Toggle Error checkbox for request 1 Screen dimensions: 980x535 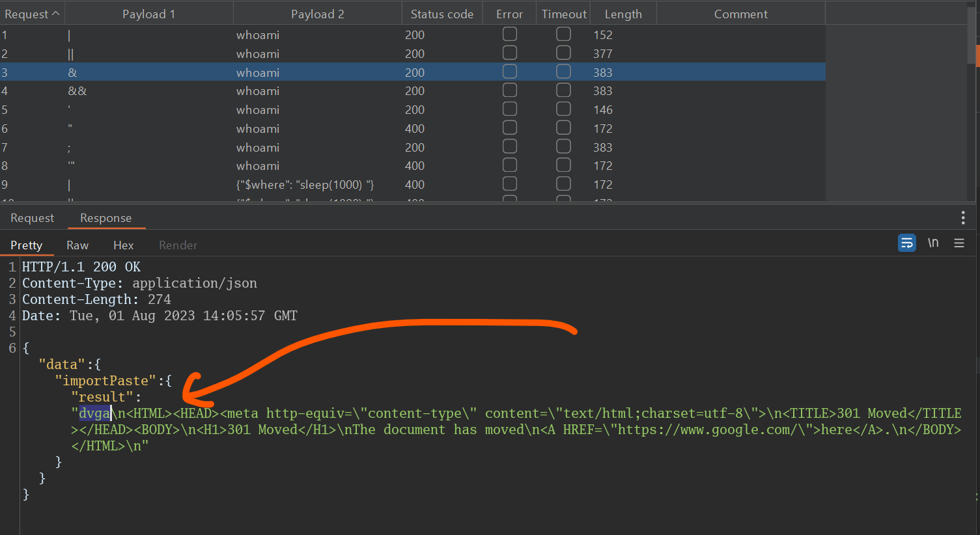(510, 34)
